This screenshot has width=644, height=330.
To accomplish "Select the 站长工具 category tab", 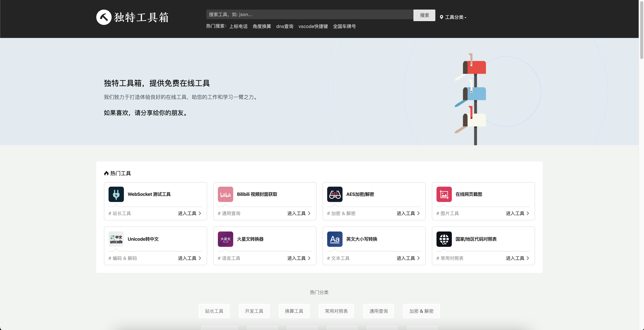I will pos(214,311).
